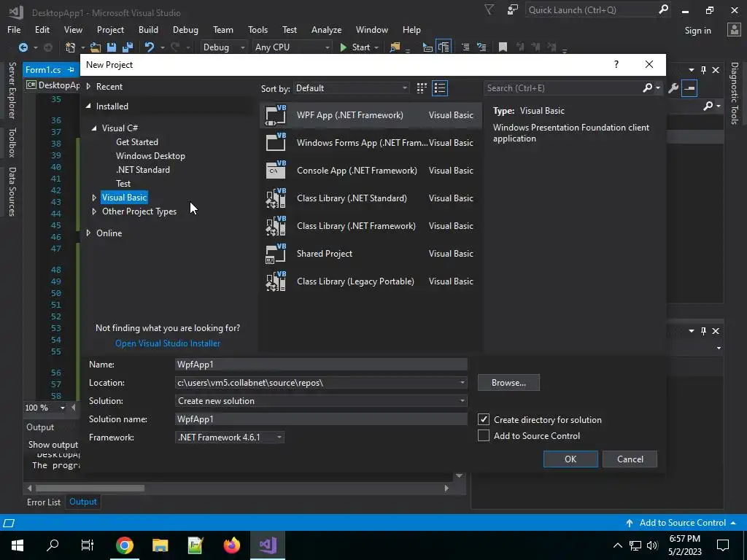Open the Debug menu
This screenshot has width=747, height=560.
185,29
